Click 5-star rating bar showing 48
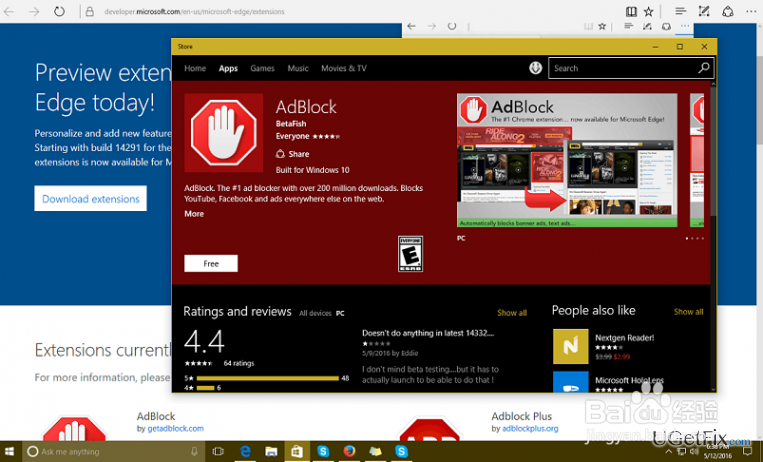 coord(267,378)
